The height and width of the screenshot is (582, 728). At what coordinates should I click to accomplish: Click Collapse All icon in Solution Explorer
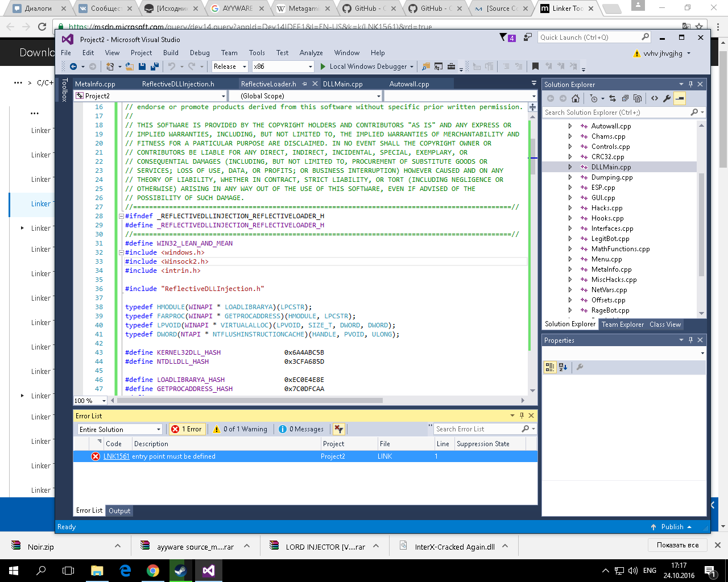625,98
